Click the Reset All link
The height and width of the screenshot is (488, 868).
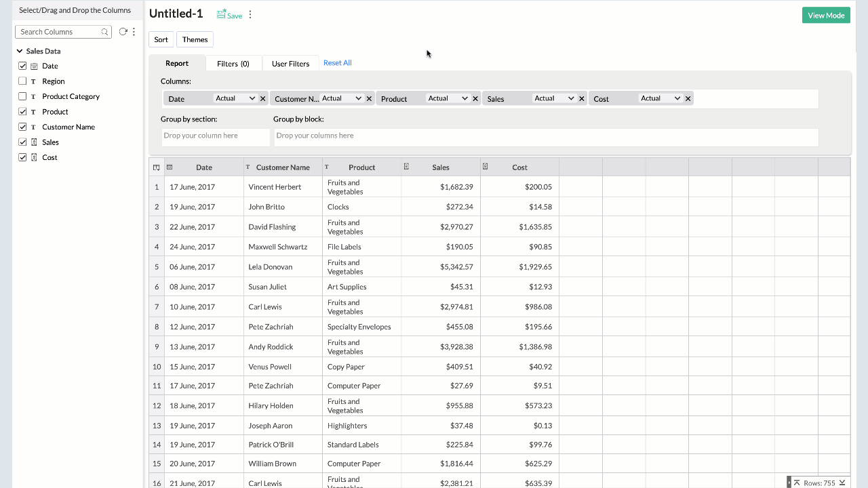point(337,62)
